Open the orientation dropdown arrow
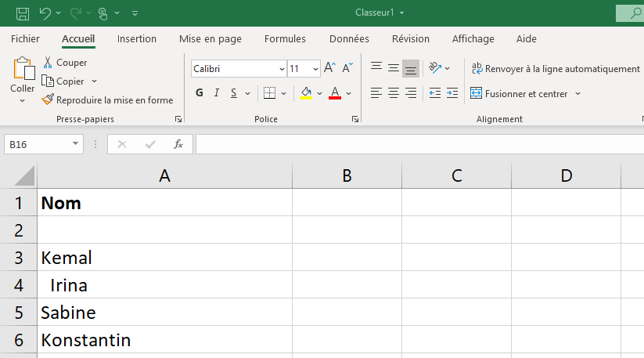This screenshot has height=358, width=644. click(448, 69)
